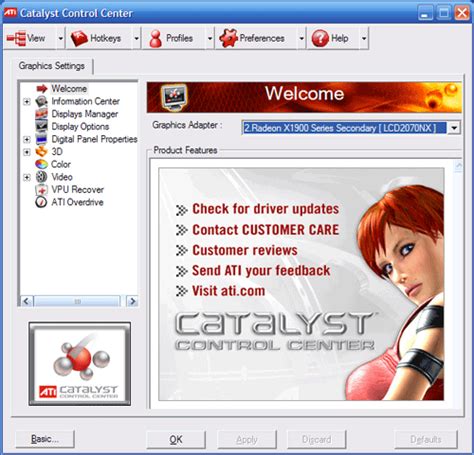Expand the Video tree node
Screen dimensions: 474x455
[x=27, y=177]
